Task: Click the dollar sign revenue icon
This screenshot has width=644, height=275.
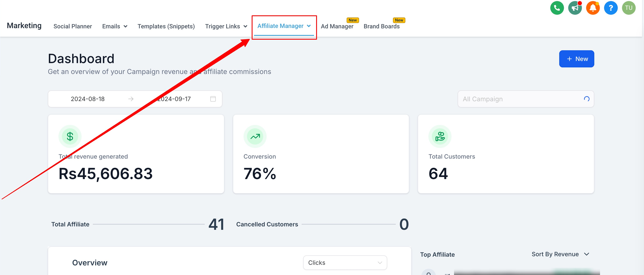Action: point(70,136)
